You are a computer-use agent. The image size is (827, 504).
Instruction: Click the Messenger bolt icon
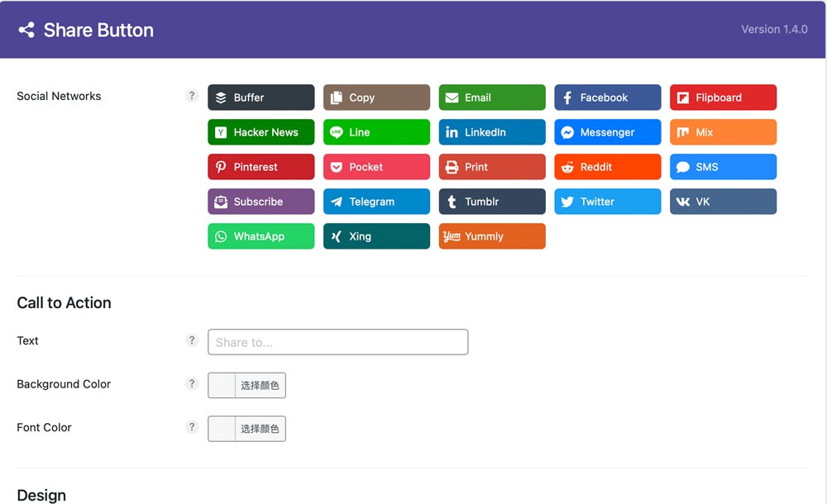(567, 132)
